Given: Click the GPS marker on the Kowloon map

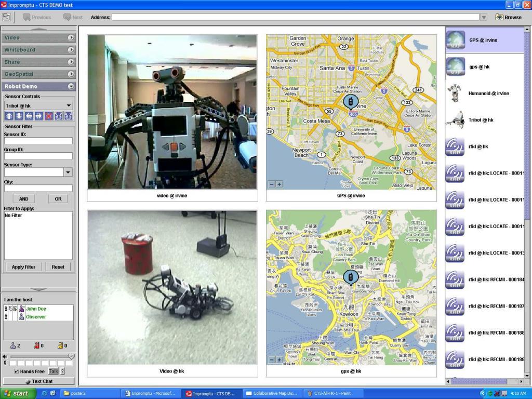Looking at the screenshot, I should pos(351,277).
